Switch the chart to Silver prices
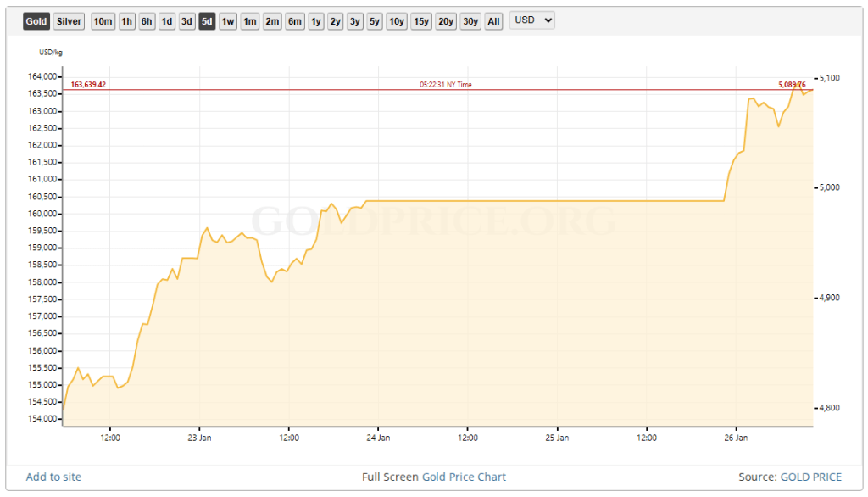The image size is (868, 497). pos(68,20)
